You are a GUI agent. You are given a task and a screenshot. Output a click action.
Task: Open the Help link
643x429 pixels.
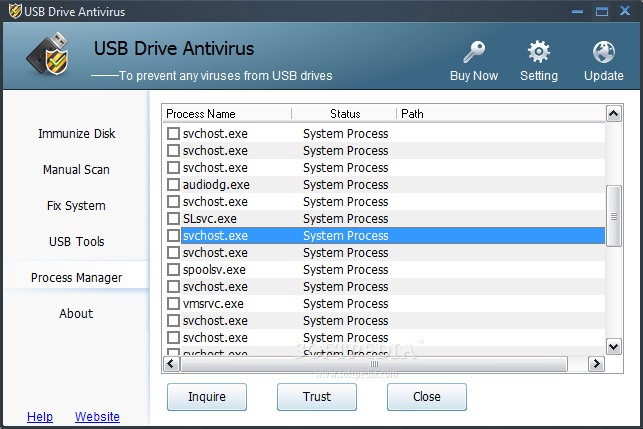[40, 417]
